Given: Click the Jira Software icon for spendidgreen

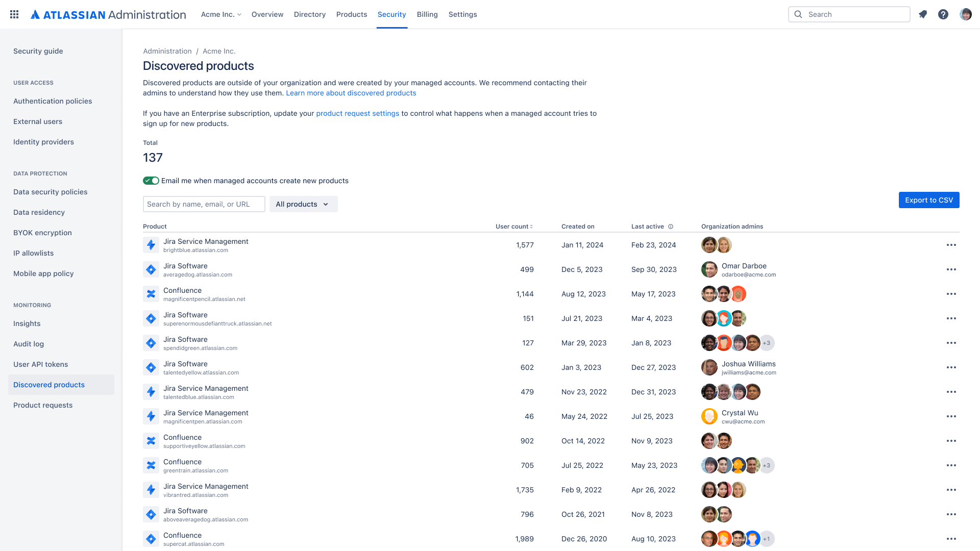Looking at the screenshot, I should tap(152, 343).
